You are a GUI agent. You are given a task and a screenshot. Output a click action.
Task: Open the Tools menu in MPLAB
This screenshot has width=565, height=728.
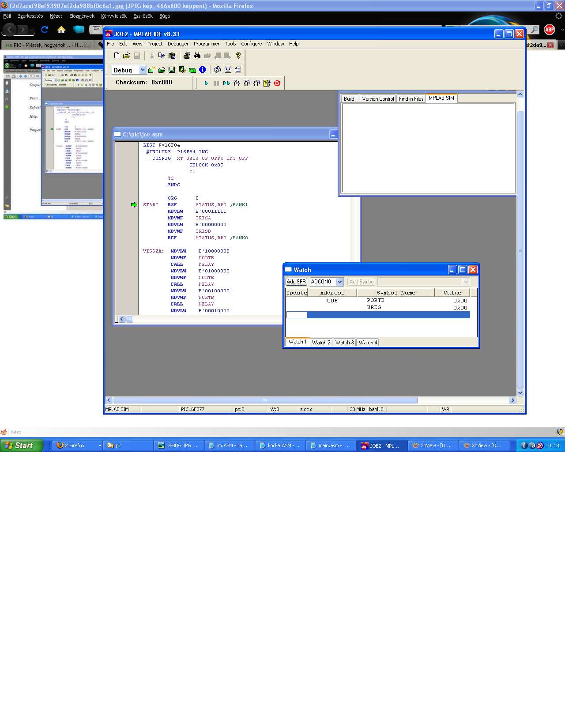(x=230, y=44)
